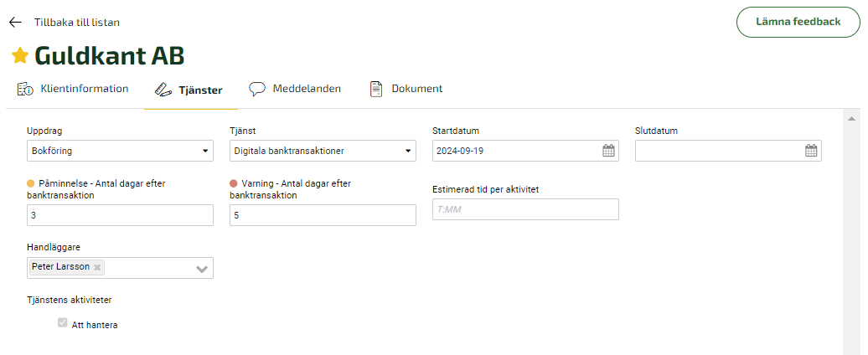Click the Dokument page icon
Image resolution: width=868 pixels, height=355 pixels.
tap(376, 89)
